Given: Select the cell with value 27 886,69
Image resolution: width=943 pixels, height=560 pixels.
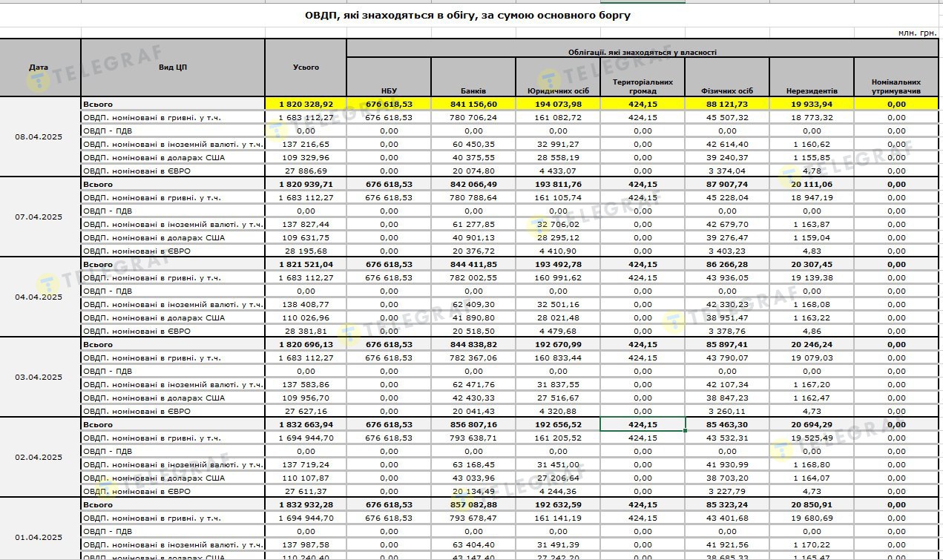Looking at the screenshot, I should coord(306,171).
